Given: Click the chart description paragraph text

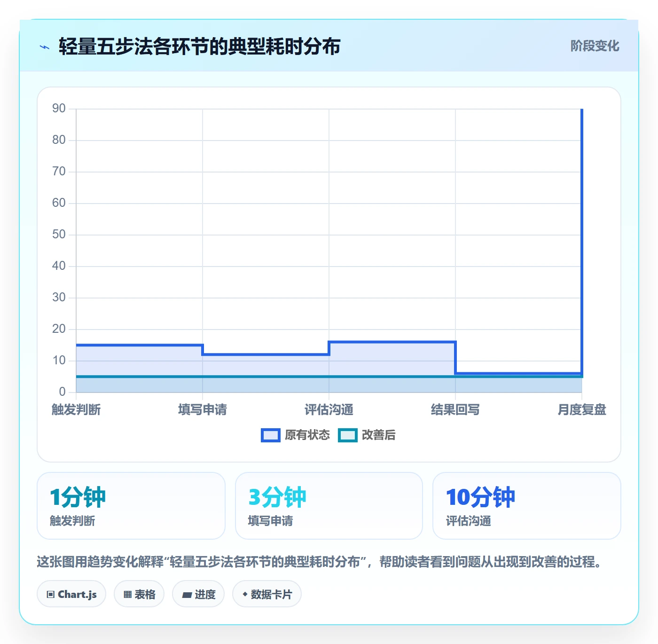Looking at the screenshot, I should pos(320,562).
